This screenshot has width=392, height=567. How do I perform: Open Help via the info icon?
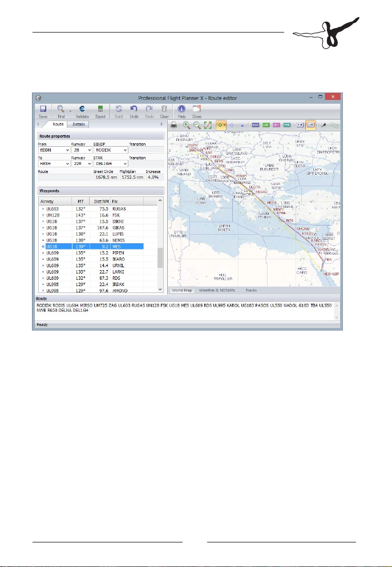coord(181,109)
